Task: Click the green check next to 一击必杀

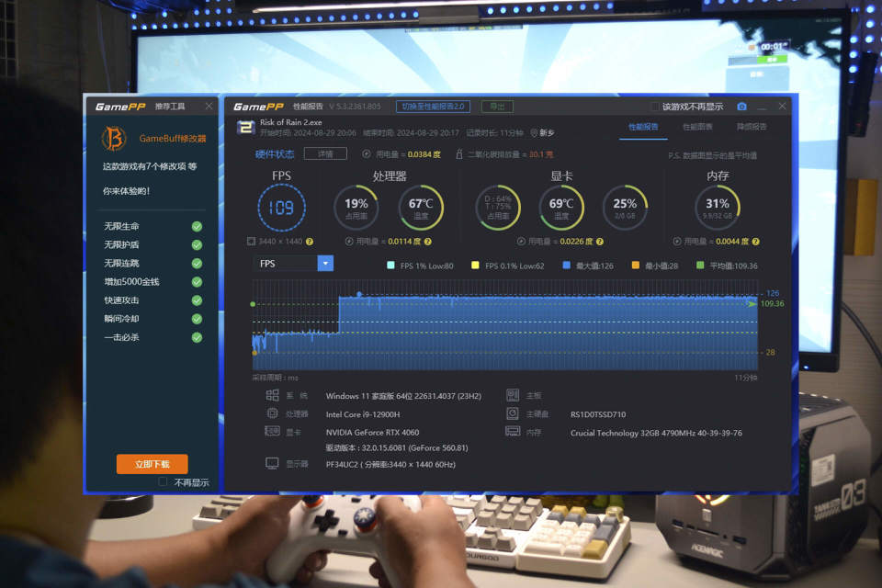Action: pos(197,337)
